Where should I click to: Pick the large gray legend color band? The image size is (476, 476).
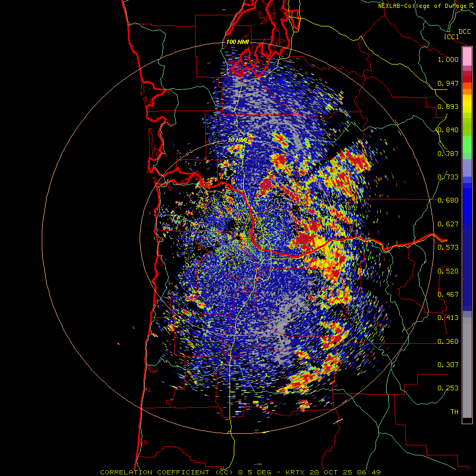tap(467, 368)
